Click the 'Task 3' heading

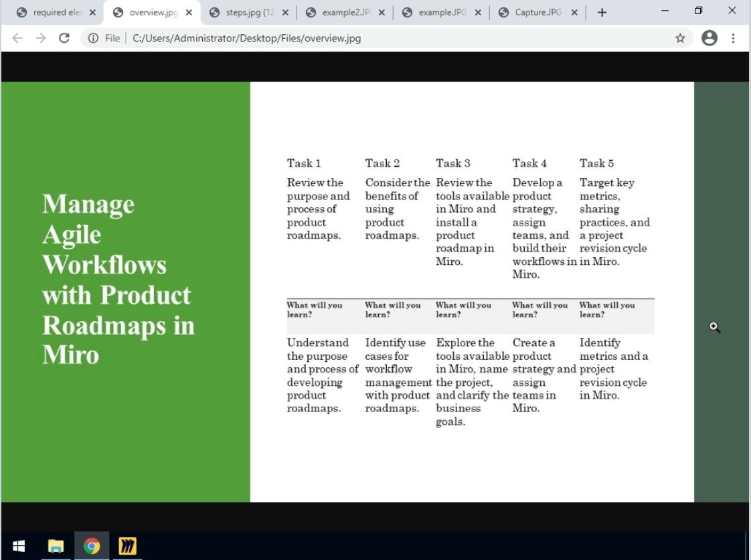pyautogui.click(x=452, y=163)
